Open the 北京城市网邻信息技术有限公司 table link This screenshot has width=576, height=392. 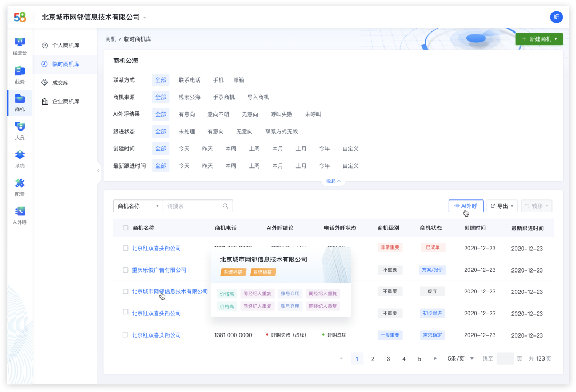point(170,291)
